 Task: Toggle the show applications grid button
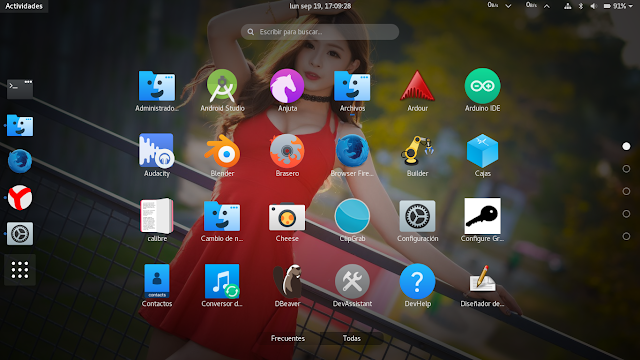click(x=20, y=270)
